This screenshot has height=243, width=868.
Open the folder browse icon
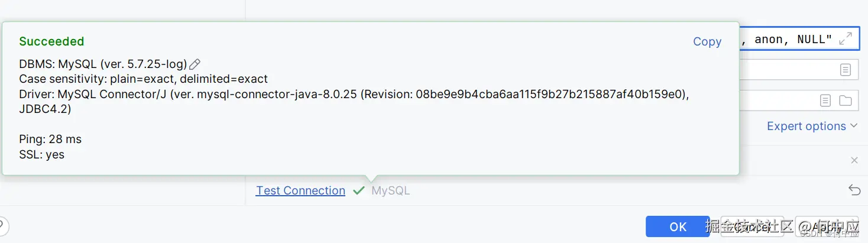point(846,101)
